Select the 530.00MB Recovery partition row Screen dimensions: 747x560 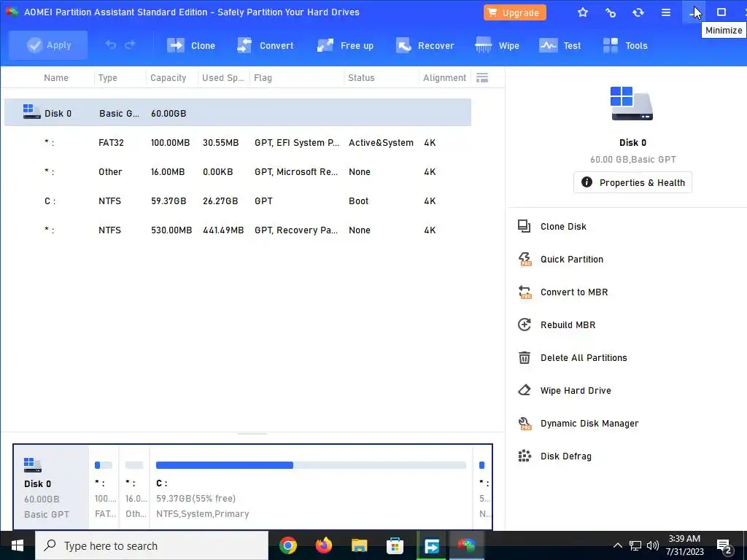coord(238,230)
